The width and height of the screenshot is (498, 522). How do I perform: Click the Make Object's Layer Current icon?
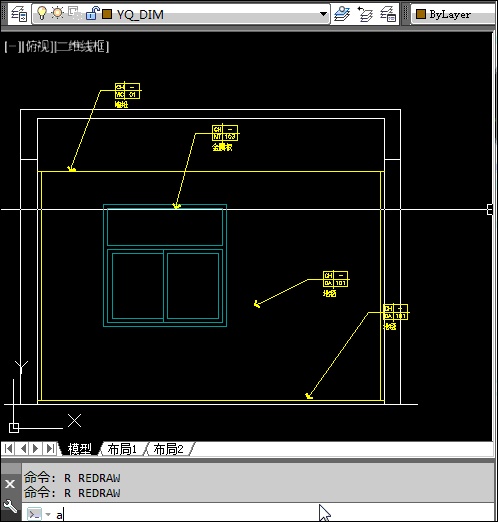(x=342, y=14)
